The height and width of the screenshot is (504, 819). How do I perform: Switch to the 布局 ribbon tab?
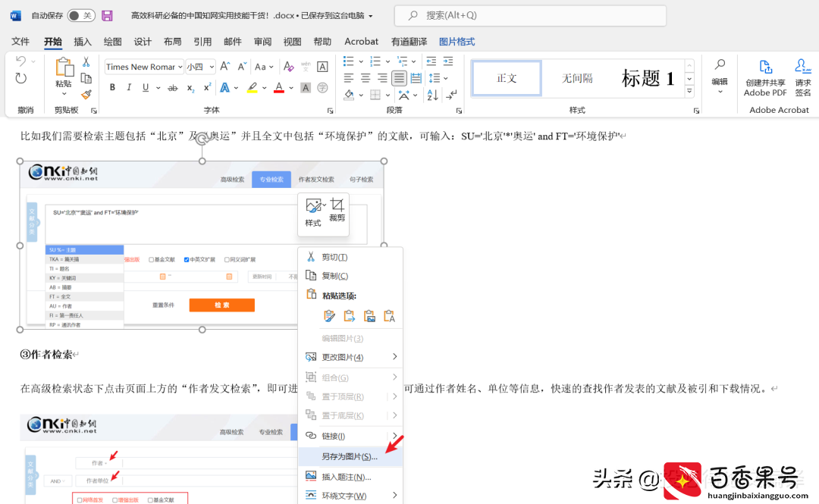pyautogui.click(x=172, y=42)
